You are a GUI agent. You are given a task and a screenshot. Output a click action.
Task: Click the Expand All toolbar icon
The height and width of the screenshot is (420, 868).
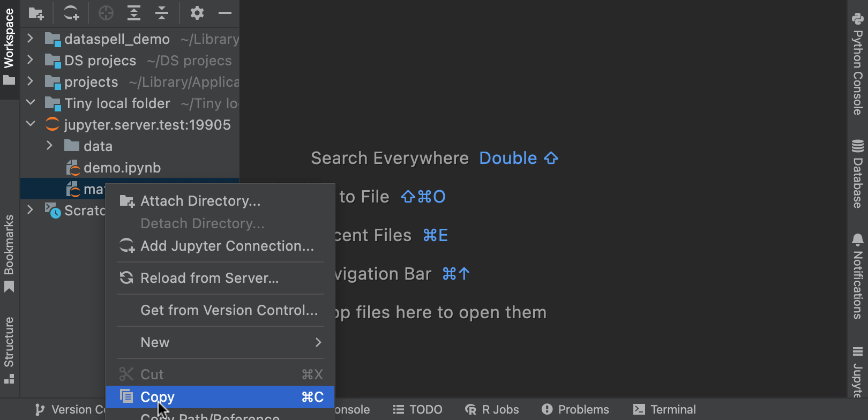click(x=134, y=13)
